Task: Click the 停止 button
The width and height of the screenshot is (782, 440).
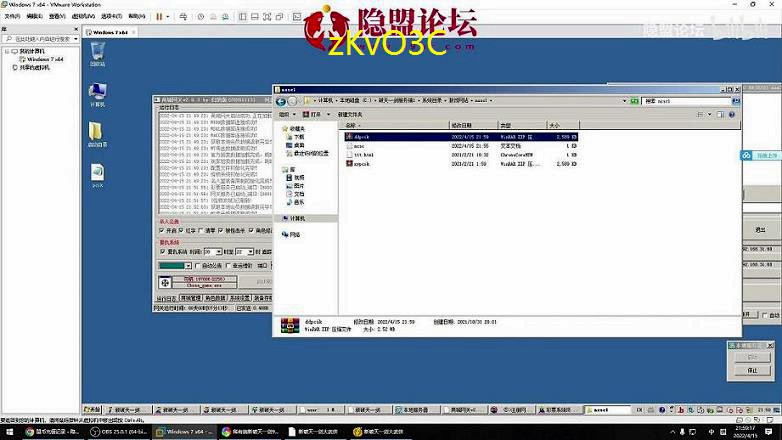Action: [753, 371]
